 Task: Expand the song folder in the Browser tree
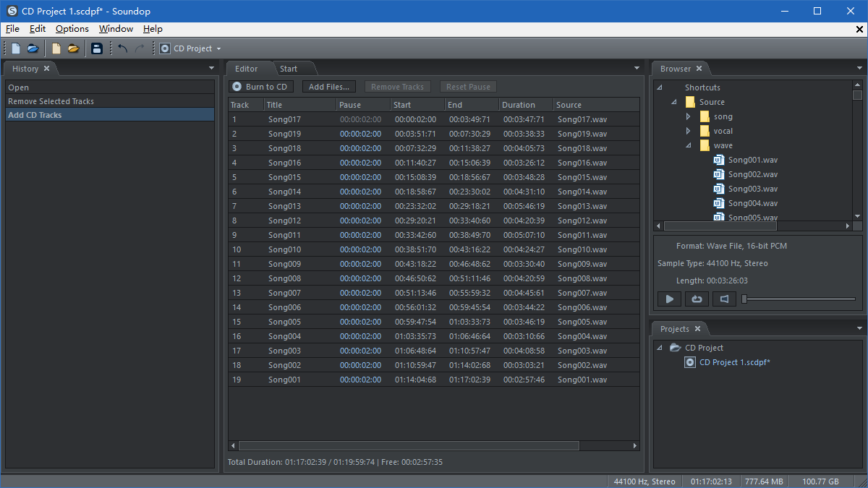(688, 116)
